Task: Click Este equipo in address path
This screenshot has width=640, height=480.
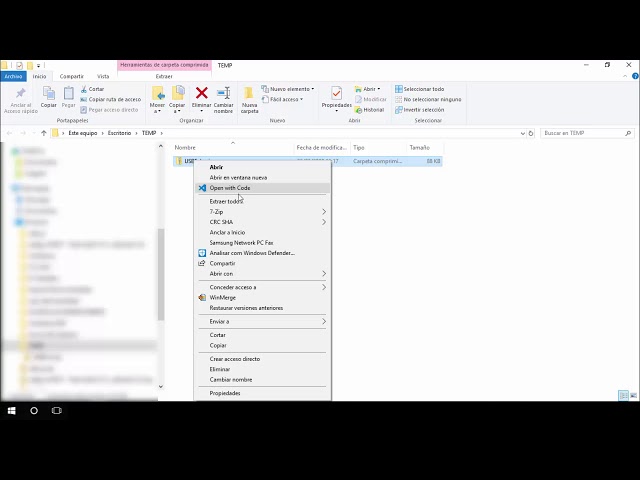Action: (x=82, y=133)
